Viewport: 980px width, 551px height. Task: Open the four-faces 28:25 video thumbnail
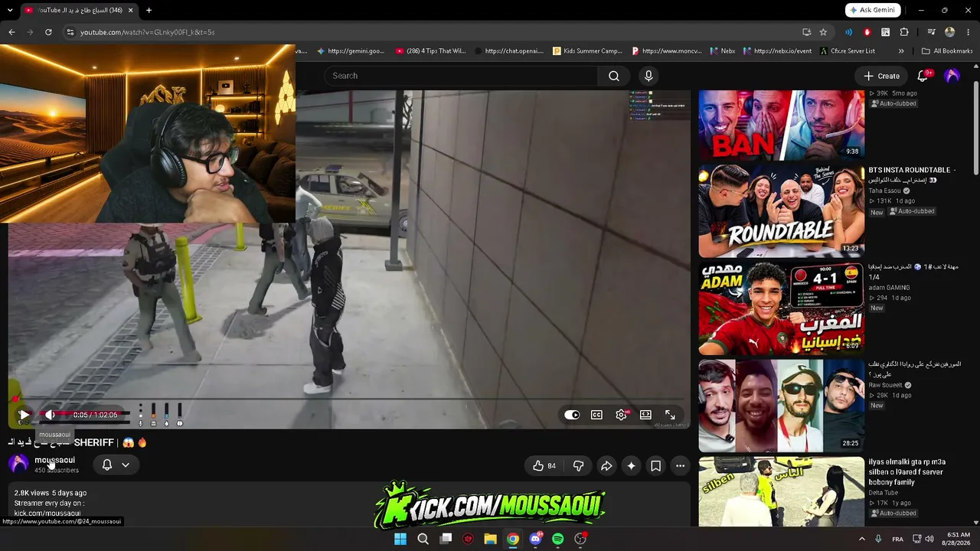click(781, 406)
